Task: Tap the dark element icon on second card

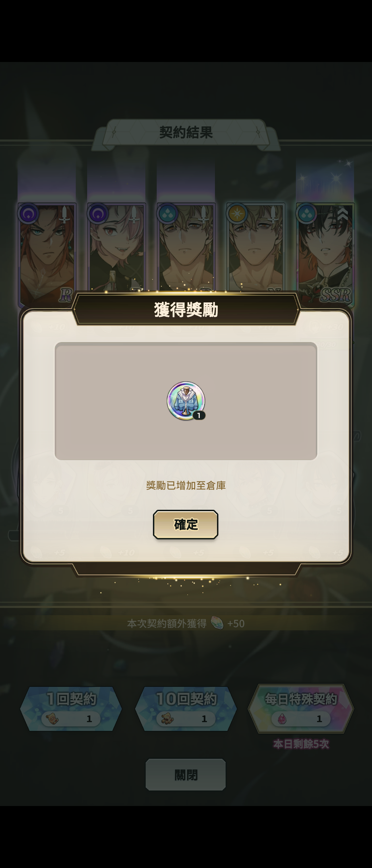Action: (x=98, y=214)
